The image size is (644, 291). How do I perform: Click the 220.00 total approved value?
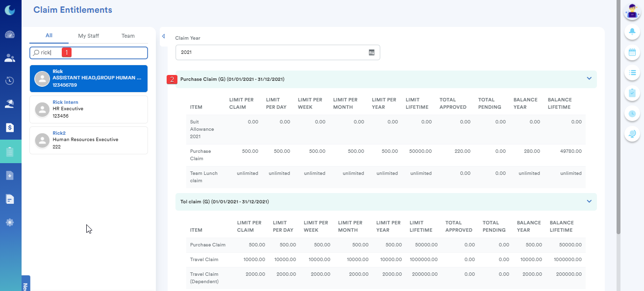tap(462, 151)
